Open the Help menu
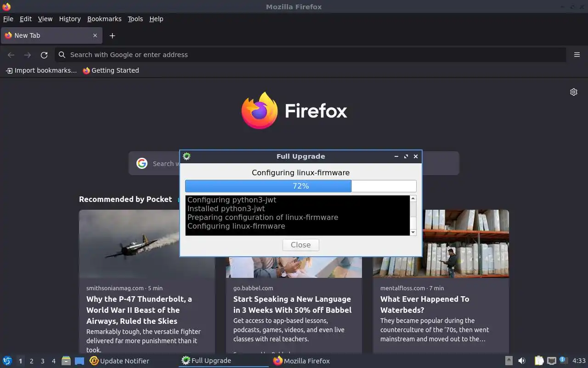 click(x=156, y=19)
